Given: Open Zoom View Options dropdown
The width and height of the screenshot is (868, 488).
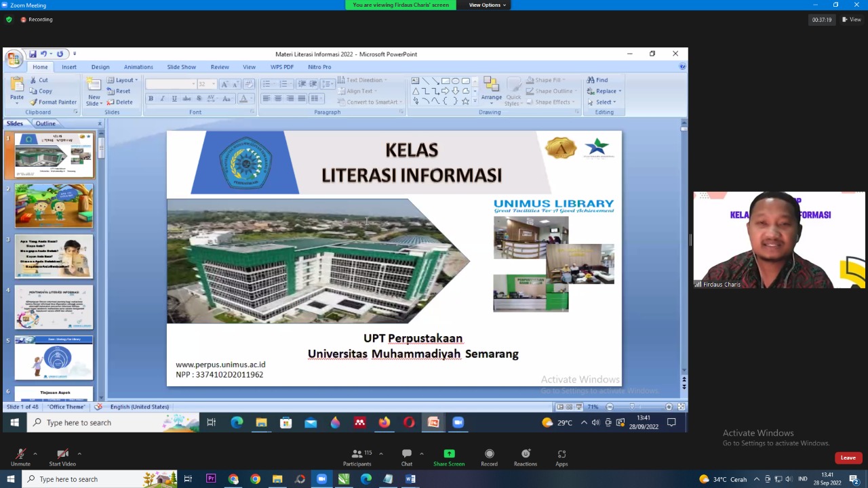Looking at the screenshot, I should click(488, 5).
